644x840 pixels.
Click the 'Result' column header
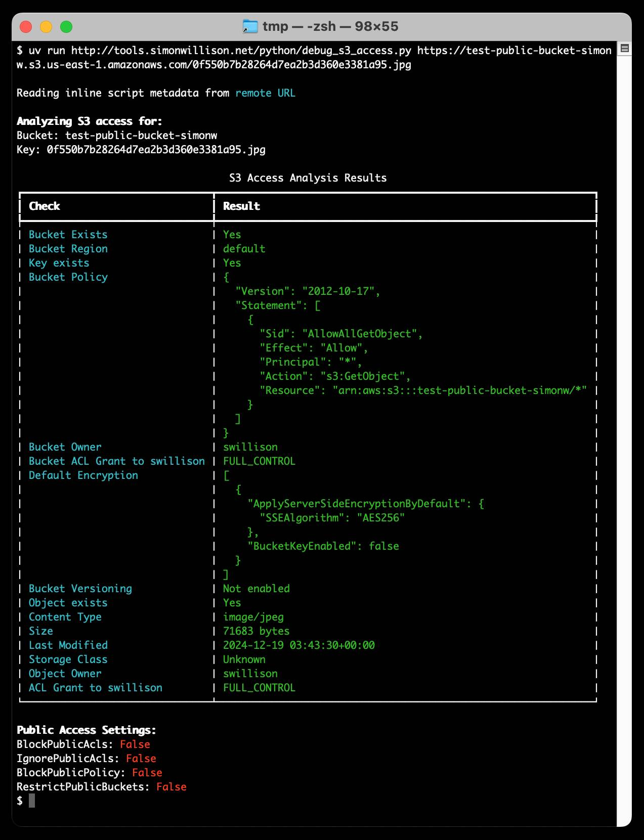pyautogui.click(x=241, y=206)
